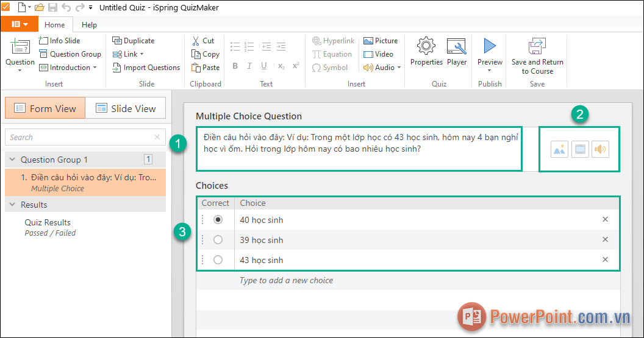Apply numbered list formatting

point(249,46)
